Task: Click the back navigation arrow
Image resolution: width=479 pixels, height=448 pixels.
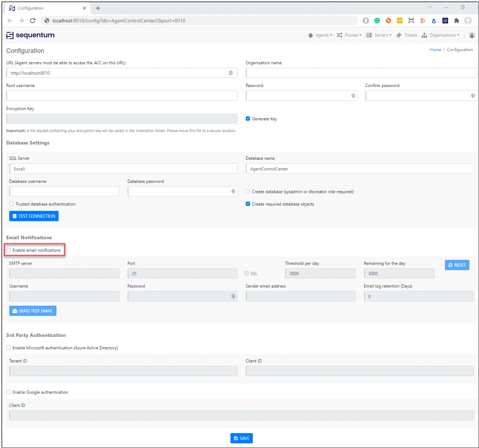Action: coord(10,21)
